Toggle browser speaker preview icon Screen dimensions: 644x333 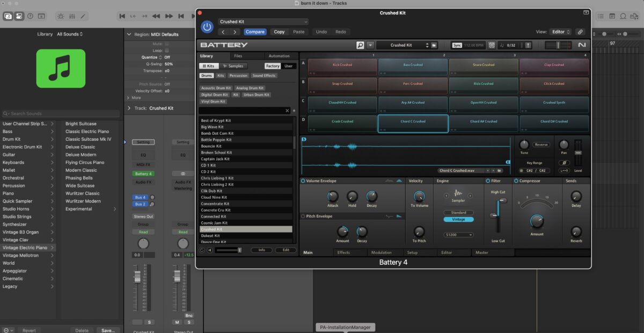[210, 250]
